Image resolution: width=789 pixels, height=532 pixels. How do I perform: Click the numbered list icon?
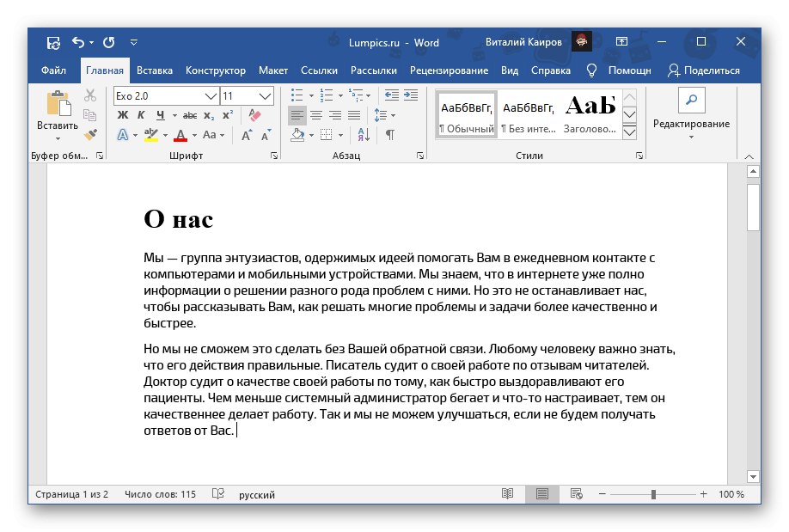point(327,95)
